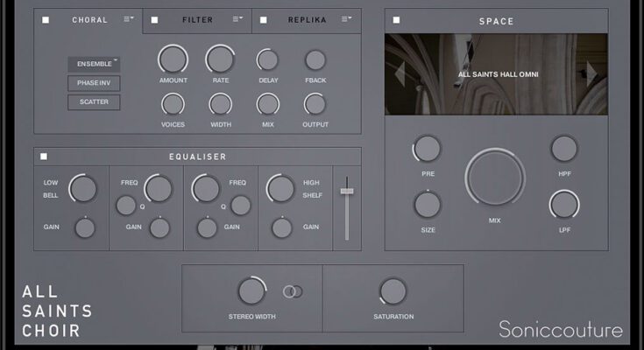The height and width of the screenshot is (350, 644).
Task: Click the reverb Size knob
Action: tap(428, 205)
